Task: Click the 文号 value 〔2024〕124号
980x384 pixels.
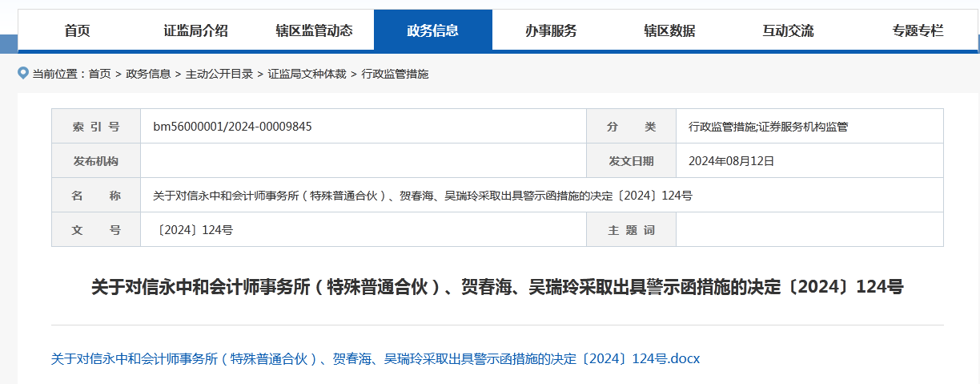Action: [196, 229]
